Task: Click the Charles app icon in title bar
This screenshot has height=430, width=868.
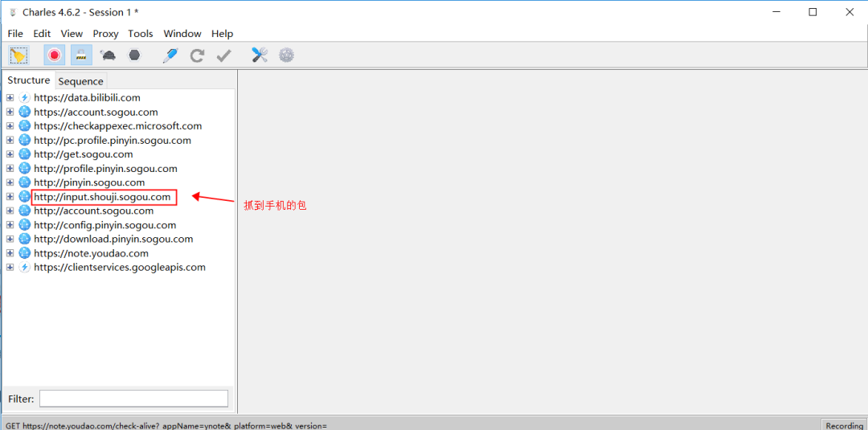Action: pyautogui.click(x=13, y=13)
